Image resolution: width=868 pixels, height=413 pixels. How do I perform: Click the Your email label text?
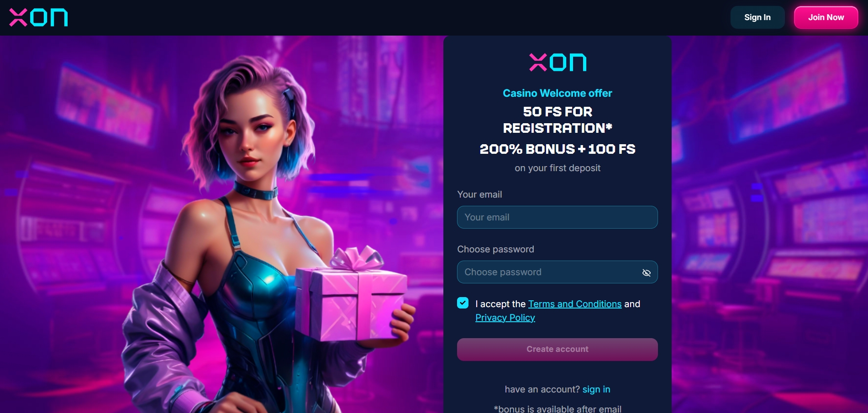[479, 194]
